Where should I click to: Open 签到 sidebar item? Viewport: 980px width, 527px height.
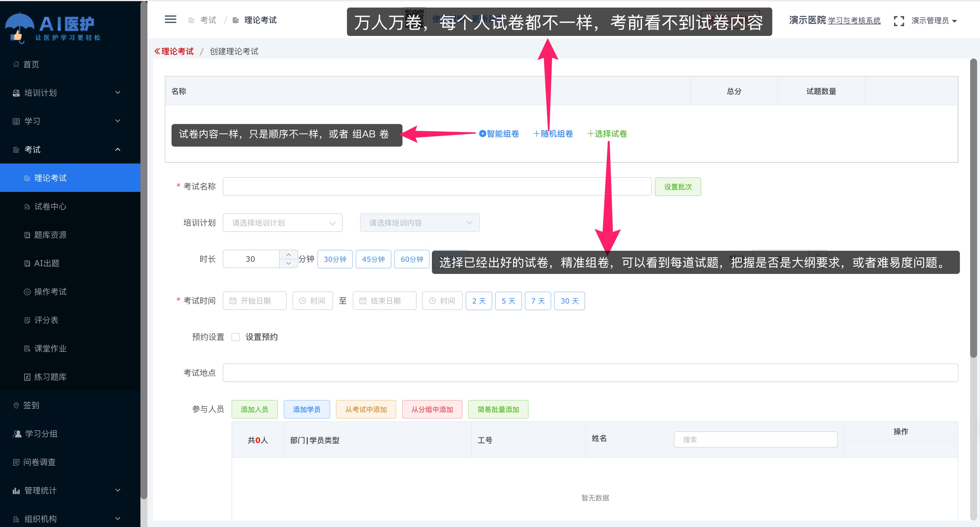point(70,405)
